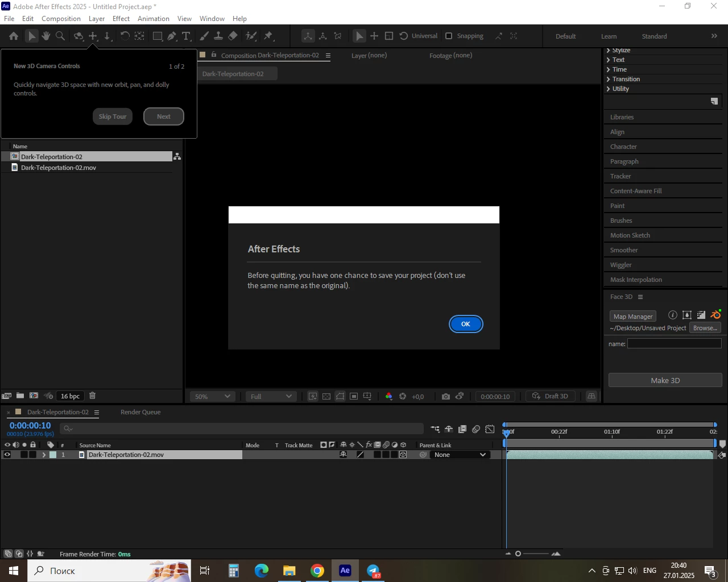Open the Full resolution dropdown
The height and width of the screenshot is (582, 728).
271,396
